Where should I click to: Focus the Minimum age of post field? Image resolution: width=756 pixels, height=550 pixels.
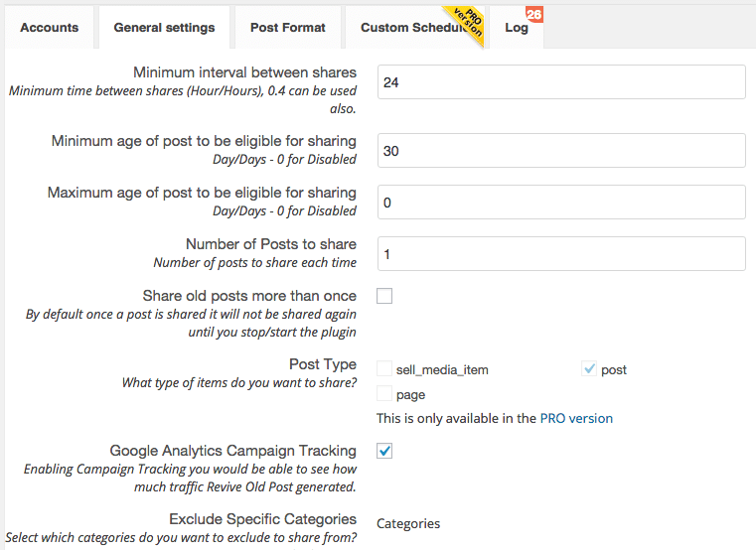pyautogui.click(x=561, y=151)
